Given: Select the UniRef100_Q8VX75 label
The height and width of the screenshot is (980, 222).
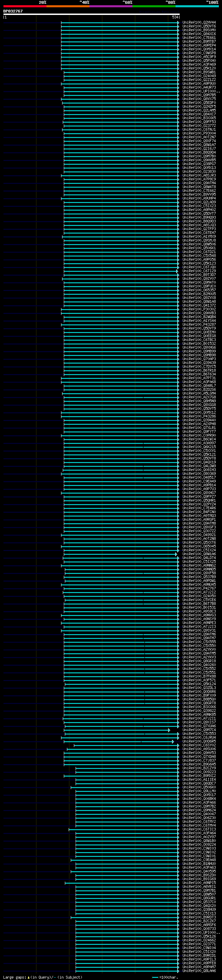Looking at the screenshot, I should point(199,99).
